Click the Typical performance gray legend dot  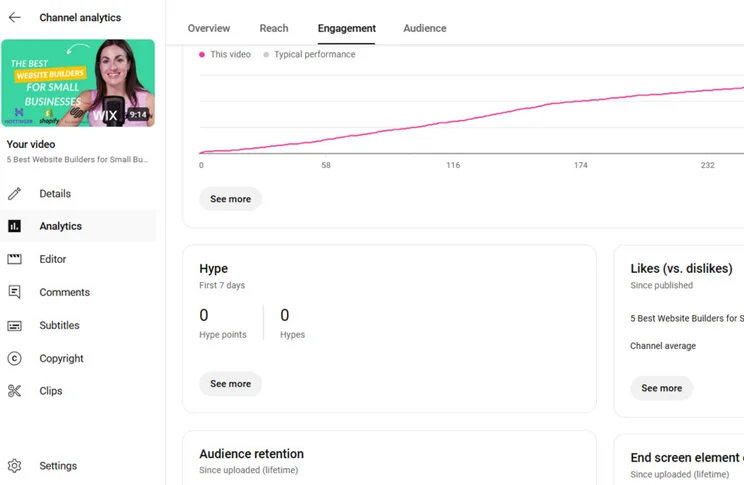click(266, 55)
